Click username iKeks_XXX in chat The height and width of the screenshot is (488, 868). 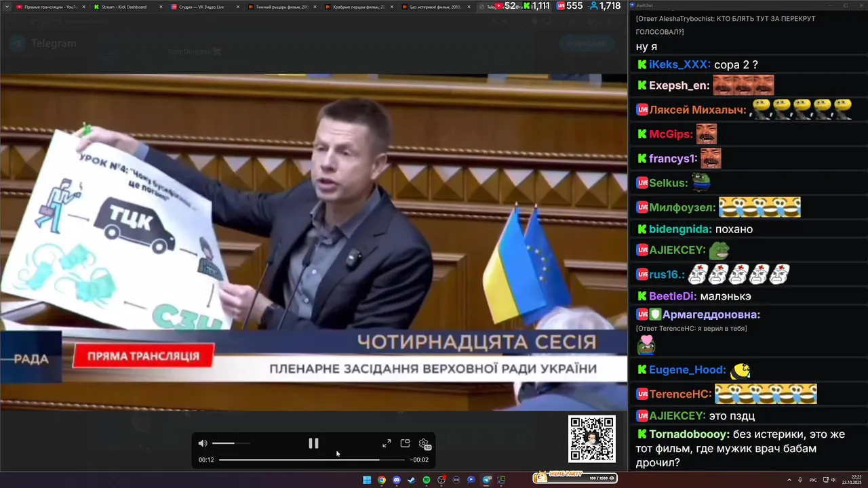[x=679, y=64]
